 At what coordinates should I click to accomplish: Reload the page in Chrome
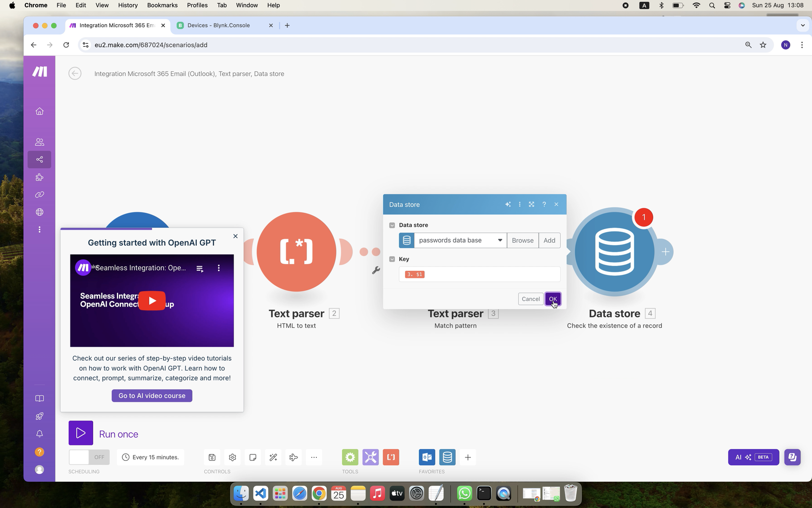pyautogui.click(x=66, y=45)
